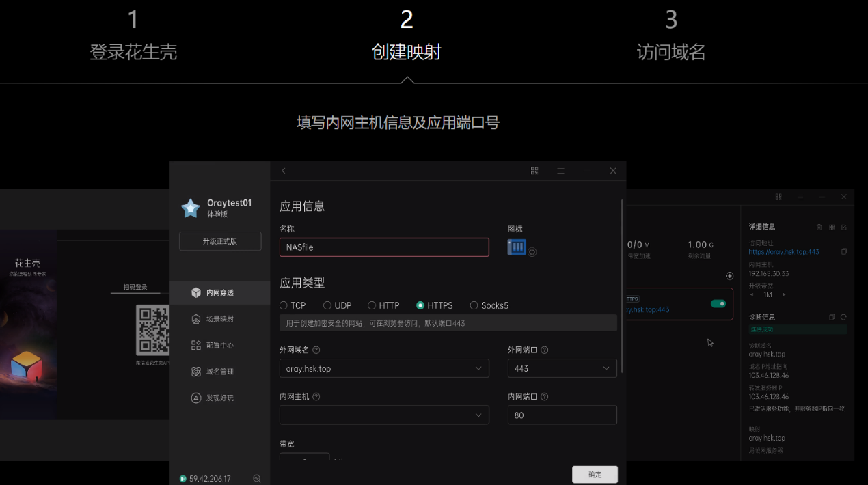Increase 升级带宽 with right arrow
The width and height of the screenshot is (868, 485).
pos(784,294)
